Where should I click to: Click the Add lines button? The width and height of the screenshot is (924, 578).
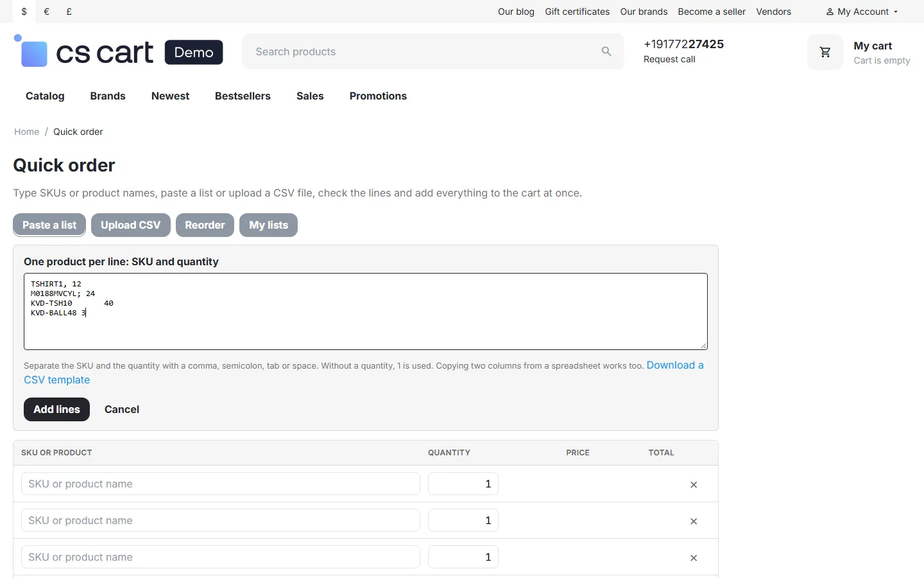pyautogui.click(x=57, y=409)
